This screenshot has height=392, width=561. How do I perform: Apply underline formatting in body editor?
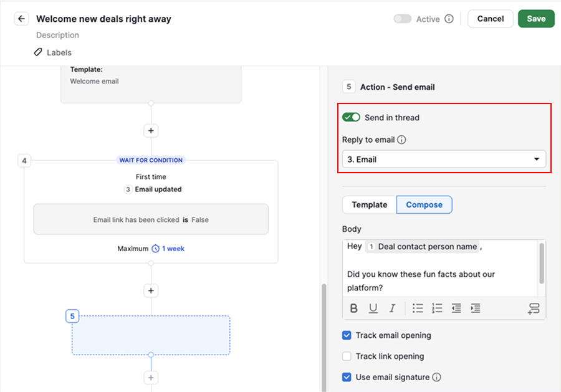click(x=373, y=308)
